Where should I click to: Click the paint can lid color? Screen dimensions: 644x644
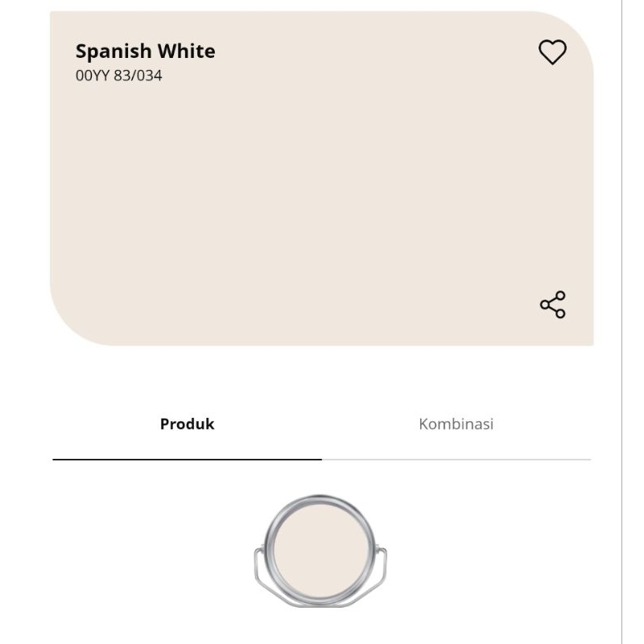click(x=320, y=549)
